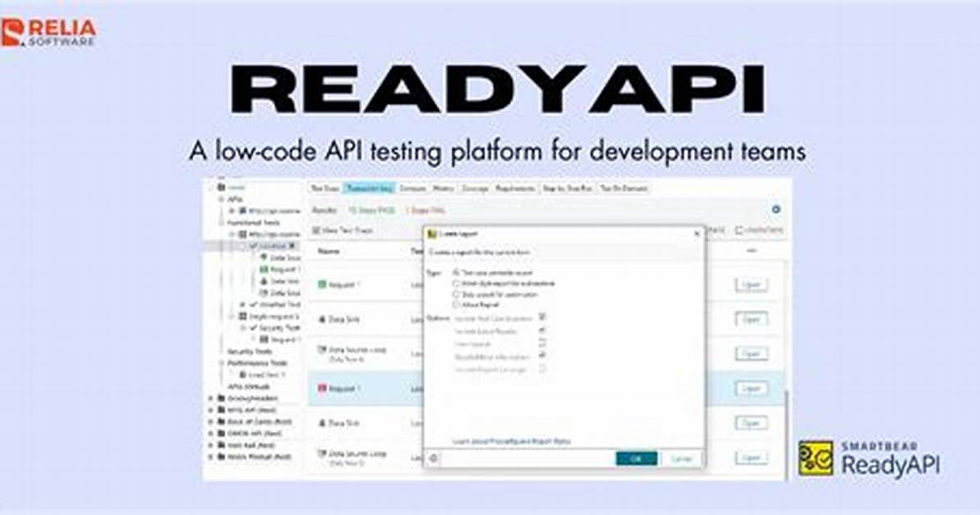This screenshot has height=515, width=980.
Task: Toggle Include Error Results checkbox
Action: click(542, 330)
